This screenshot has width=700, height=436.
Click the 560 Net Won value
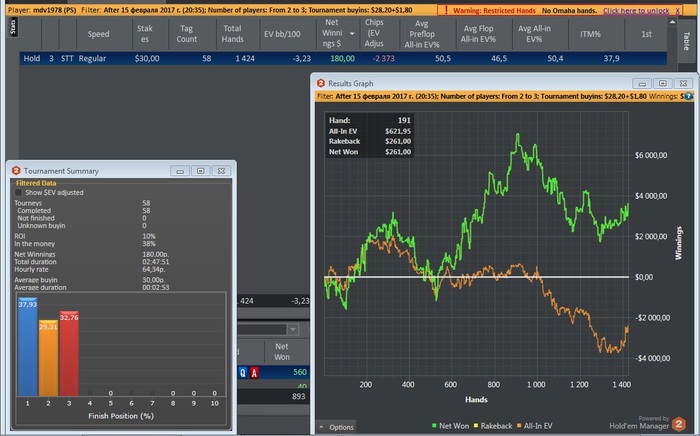[300, 372]
